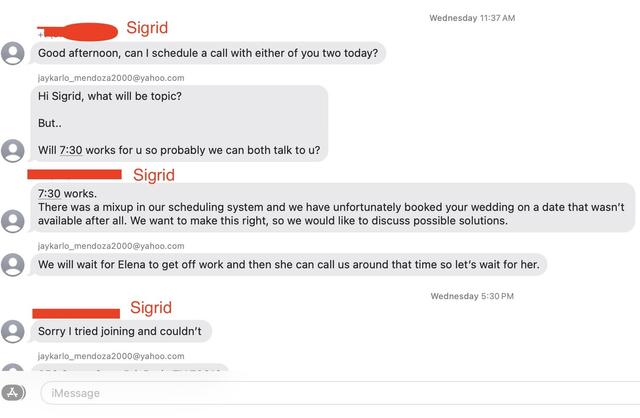Click second jaykarlo_mendoza2000@yahoo.com sender label

tap(111, 246)
